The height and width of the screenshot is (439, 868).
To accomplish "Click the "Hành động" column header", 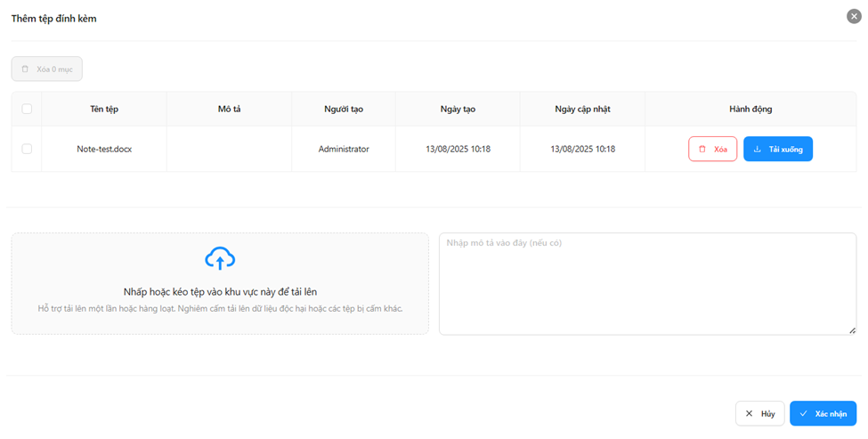I will click(750, 110).
